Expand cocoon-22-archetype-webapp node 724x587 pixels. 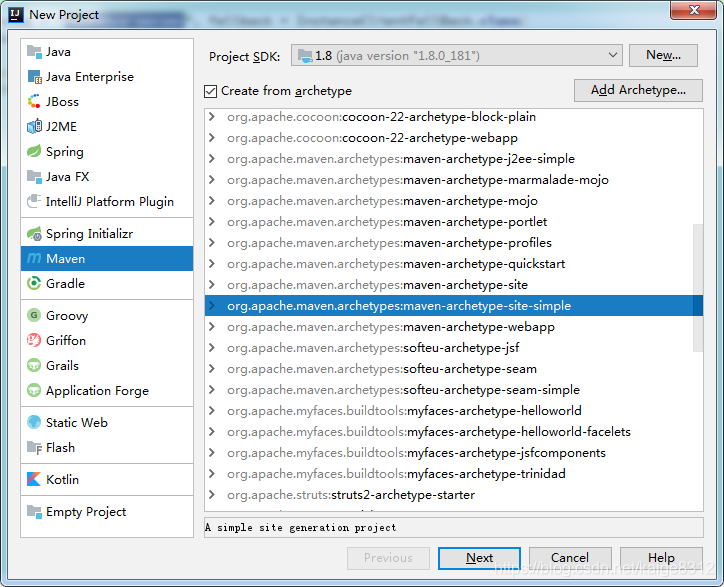212,138
